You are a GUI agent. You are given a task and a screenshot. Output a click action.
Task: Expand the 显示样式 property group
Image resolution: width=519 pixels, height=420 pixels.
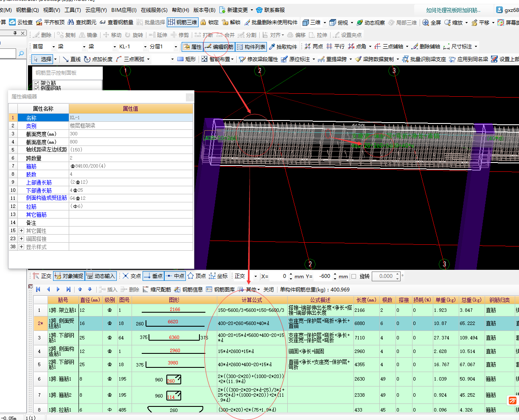[x=22, y=247]
